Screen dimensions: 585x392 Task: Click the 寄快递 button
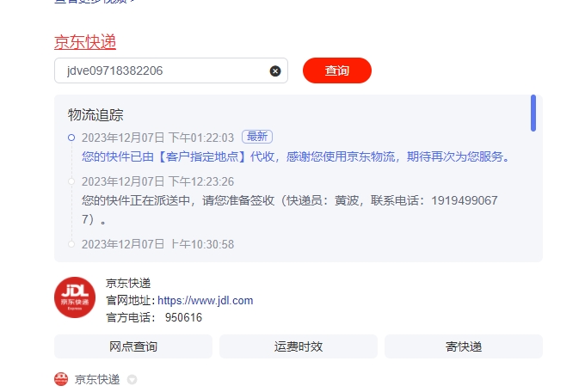tap(464, 346)
